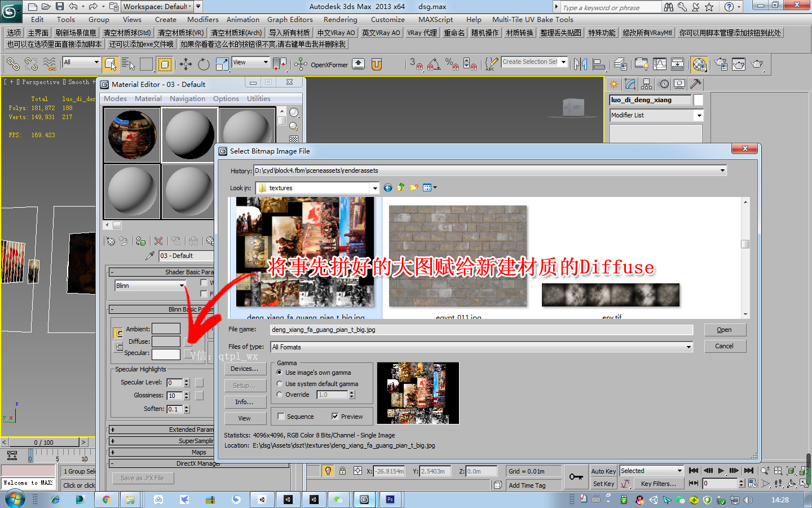Open Render Setup teapot icon

[721, 64]
